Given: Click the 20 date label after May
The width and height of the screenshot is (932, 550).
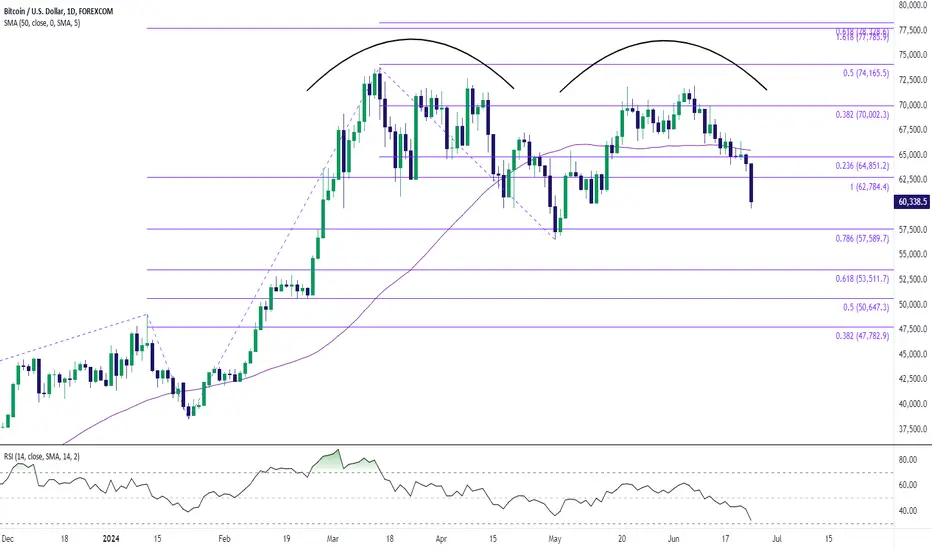Looking at the screenshot, I should pos(622,539).
